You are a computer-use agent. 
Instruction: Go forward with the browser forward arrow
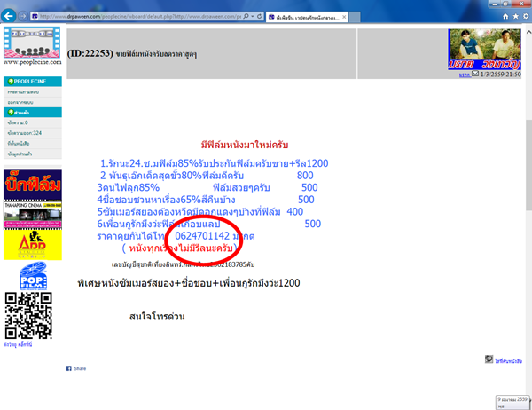click(23, 16)
